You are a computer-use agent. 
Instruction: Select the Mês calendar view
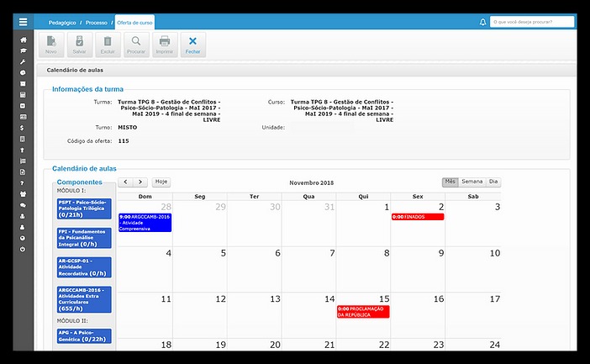point(450,182)
